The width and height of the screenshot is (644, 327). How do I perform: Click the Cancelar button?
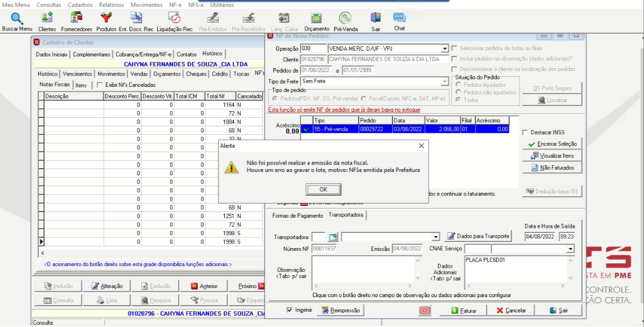[511, 310]
